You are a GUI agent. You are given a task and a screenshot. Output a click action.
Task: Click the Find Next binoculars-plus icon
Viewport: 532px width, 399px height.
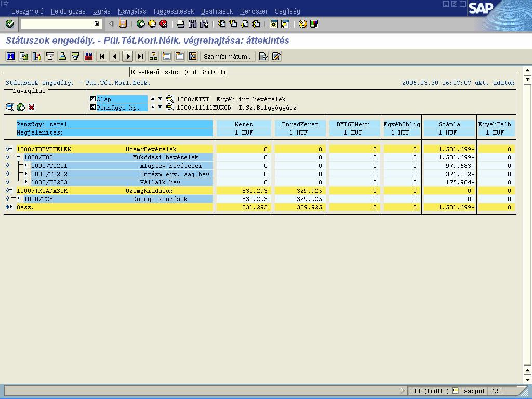click(204, 24)
